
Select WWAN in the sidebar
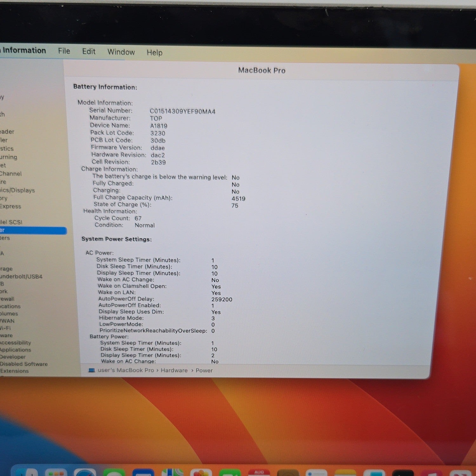(x=7, y=321)
